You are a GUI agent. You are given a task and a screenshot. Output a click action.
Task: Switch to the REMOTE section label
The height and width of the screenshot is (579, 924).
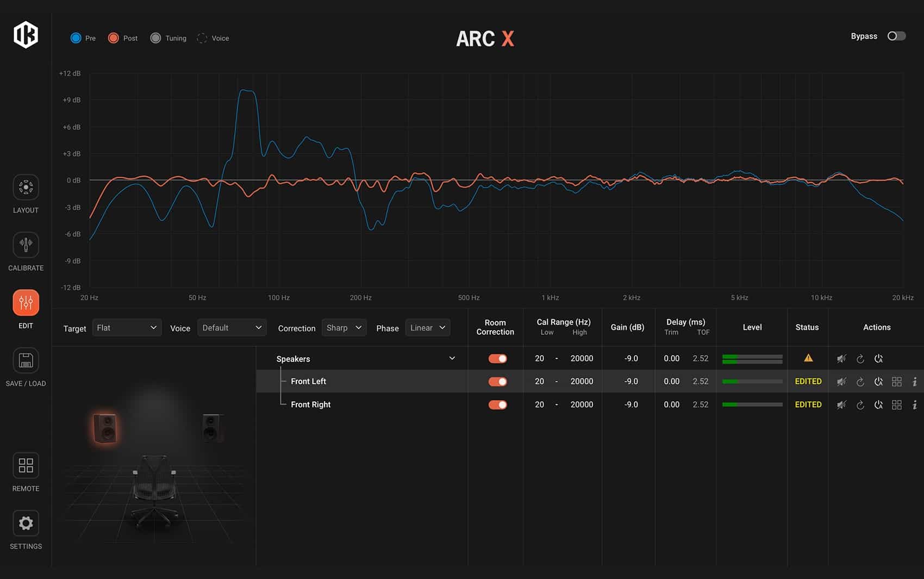click(26, 489)
